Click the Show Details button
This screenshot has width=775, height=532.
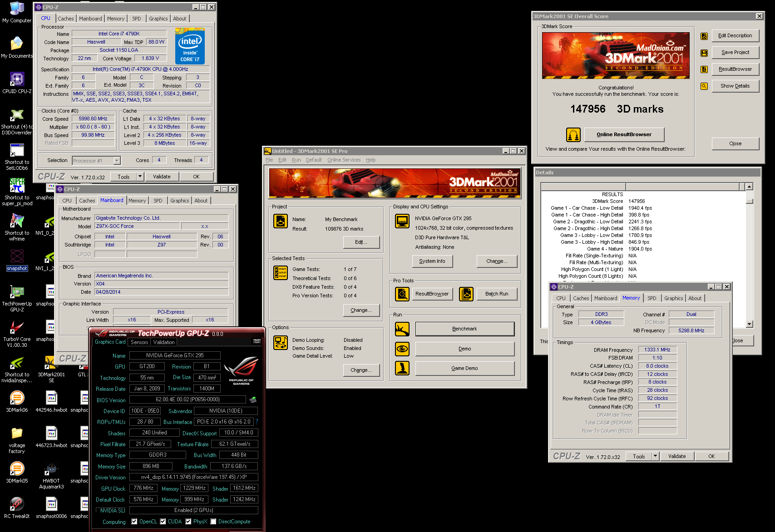pyautogui.click(x=736, y=86)
